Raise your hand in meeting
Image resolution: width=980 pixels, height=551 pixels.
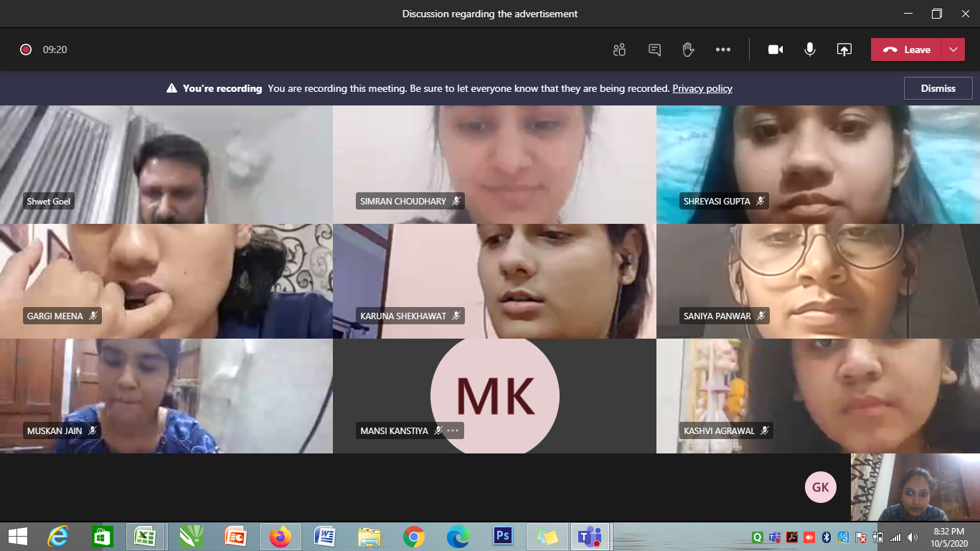point(688,50)
